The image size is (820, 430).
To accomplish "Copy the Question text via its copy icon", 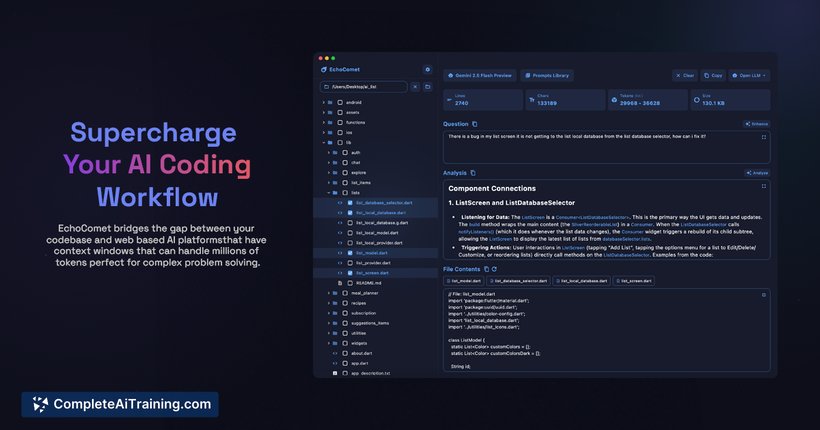I will click(475, 125).
